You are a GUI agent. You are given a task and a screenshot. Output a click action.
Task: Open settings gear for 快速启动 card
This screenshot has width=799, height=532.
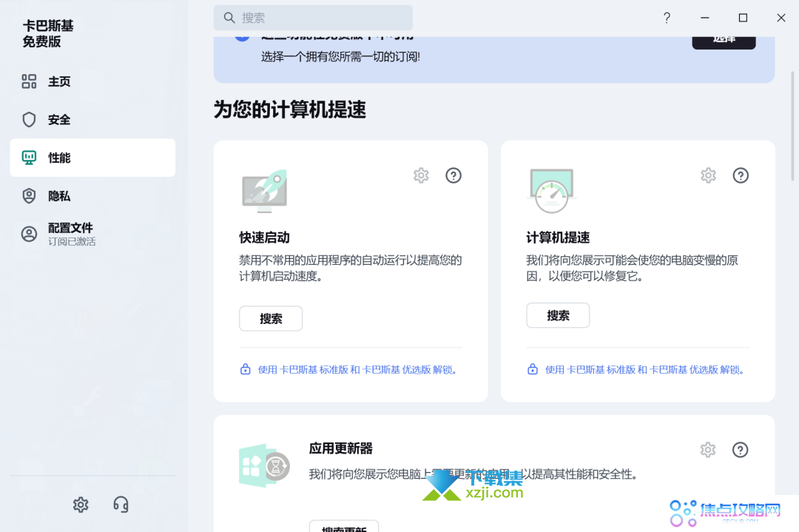421,175
